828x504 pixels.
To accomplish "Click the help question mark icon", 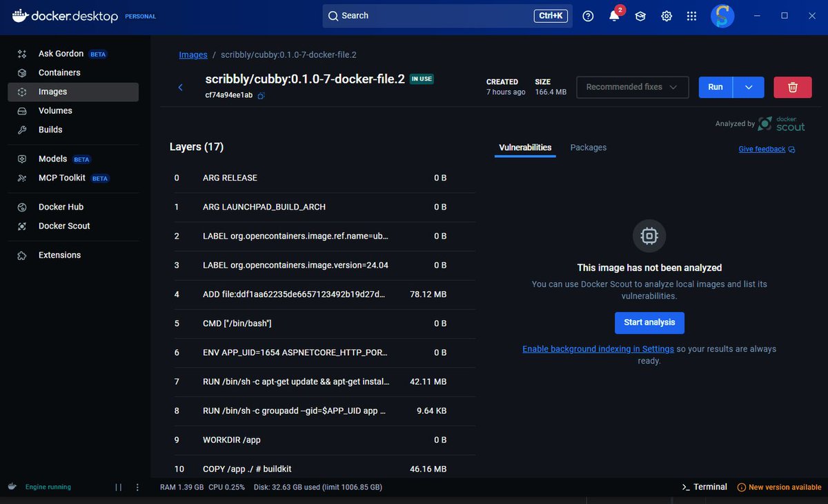I will coord(588,16).
